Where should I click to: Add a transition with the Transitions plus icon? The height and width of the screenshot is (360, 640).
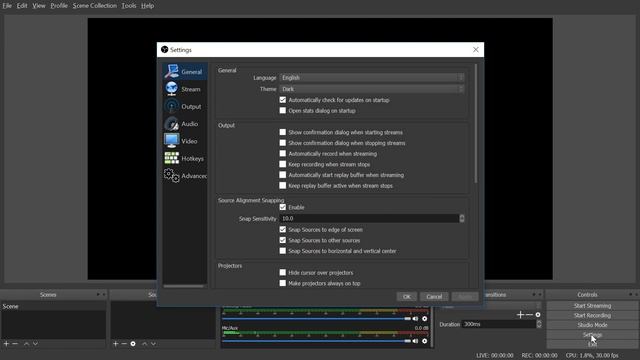click(x=520, y=314)
